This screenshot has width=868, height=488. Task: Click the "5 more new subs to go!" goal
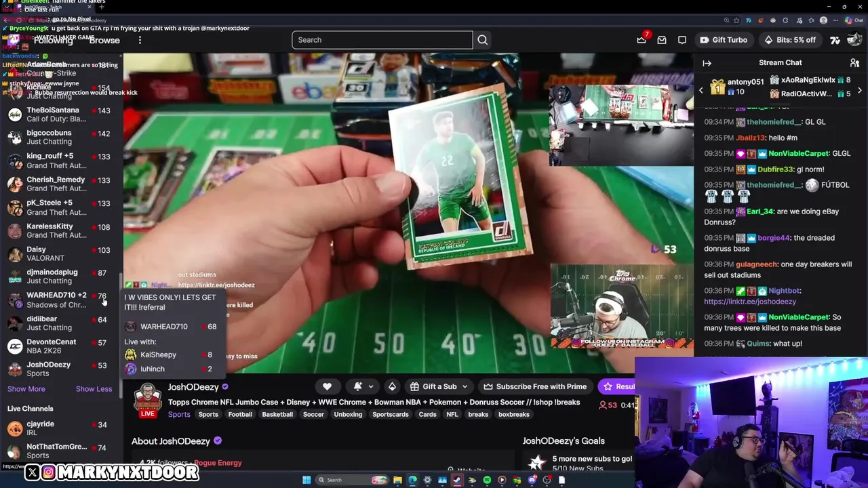click(x=591, y=459)
